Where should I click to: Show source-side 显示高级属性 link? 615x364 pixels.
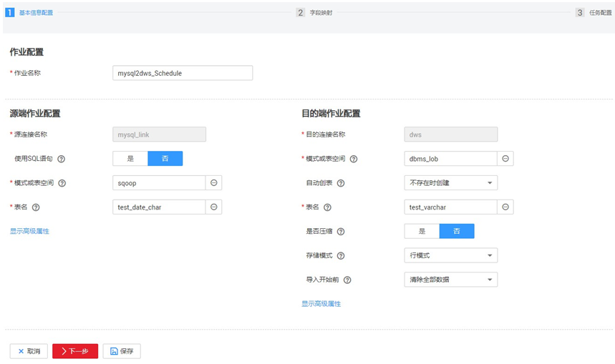[29, 231]
